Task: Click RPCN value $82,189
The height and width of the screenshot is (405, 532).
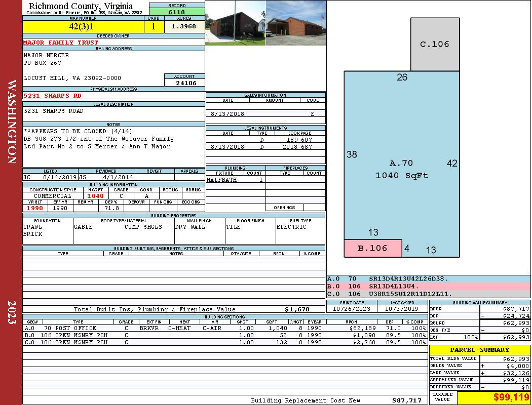Action: point(362,328)
